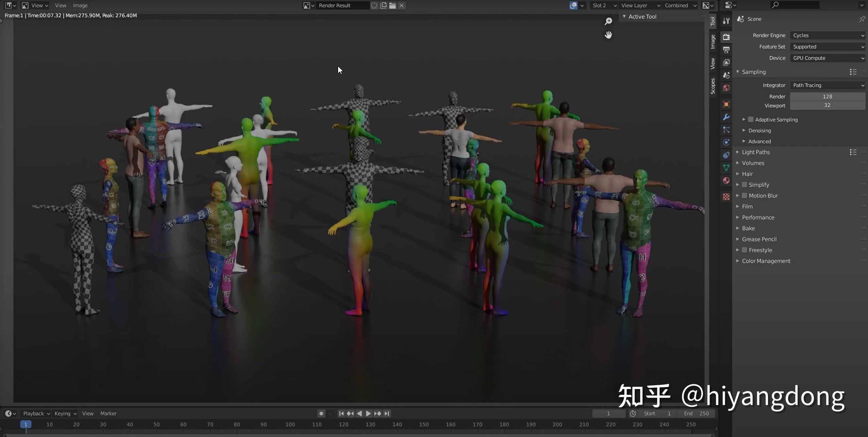Open the World properties tab
Screen dimensions: 868x437
(726, 88)
